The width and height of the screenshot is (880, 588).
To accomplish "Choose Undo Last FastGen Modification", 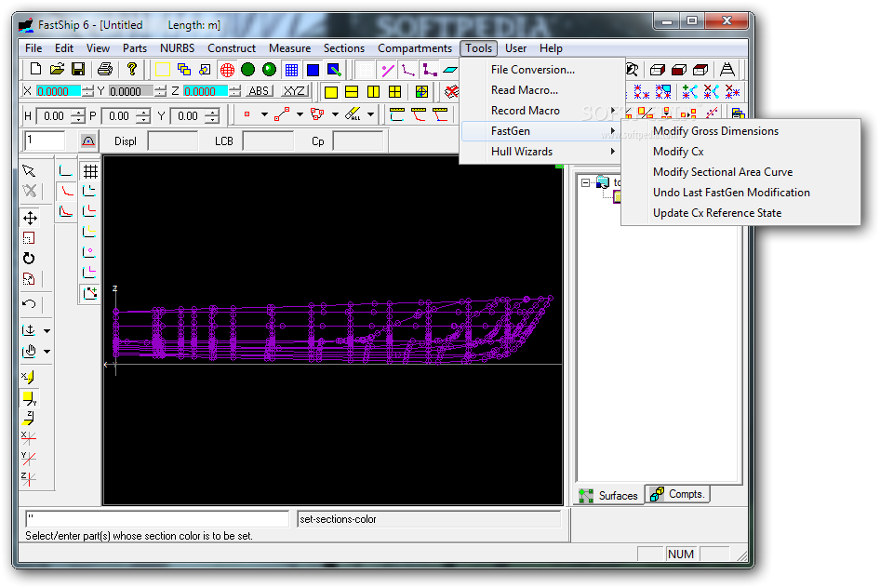I will [x=731, y=193].
